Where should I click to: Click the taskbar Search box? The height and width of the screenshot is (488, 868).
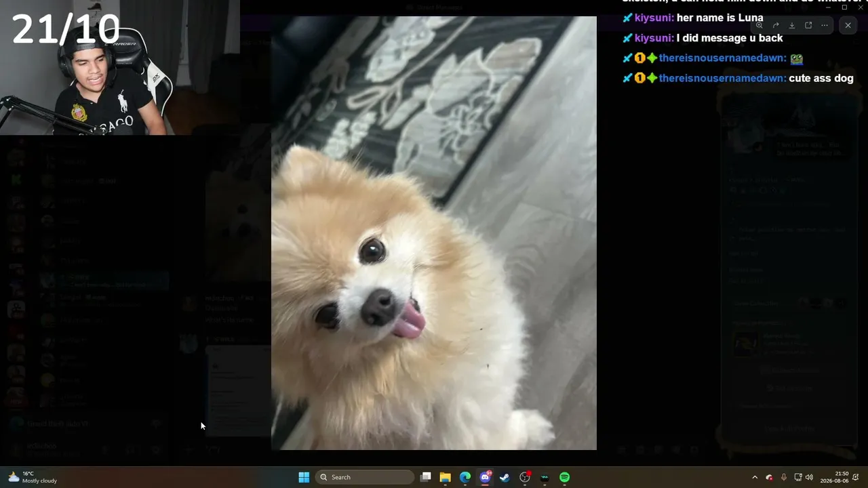(x=365, y=477)
